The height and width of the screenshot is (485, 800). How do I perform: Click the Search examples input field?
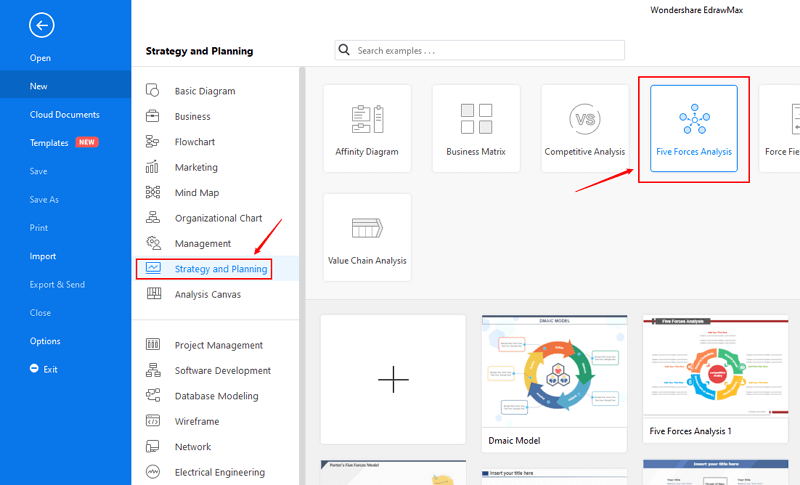480,50
